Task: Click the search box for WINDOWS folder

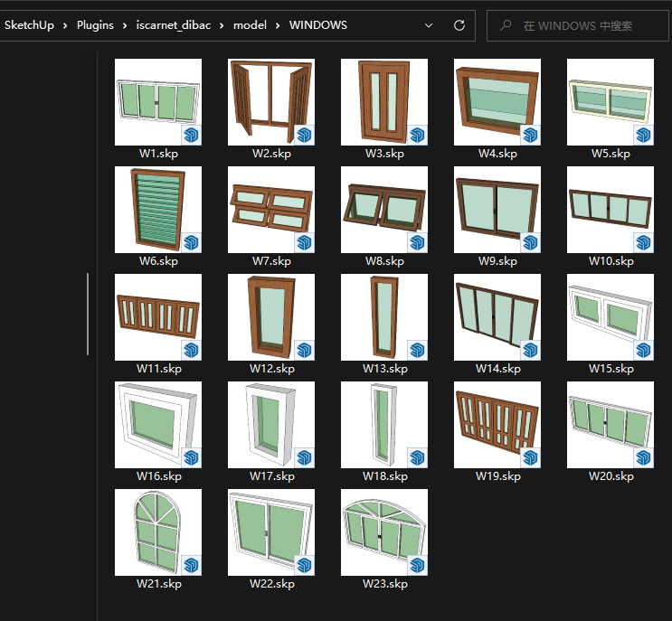Action: (x=583, y=26)
